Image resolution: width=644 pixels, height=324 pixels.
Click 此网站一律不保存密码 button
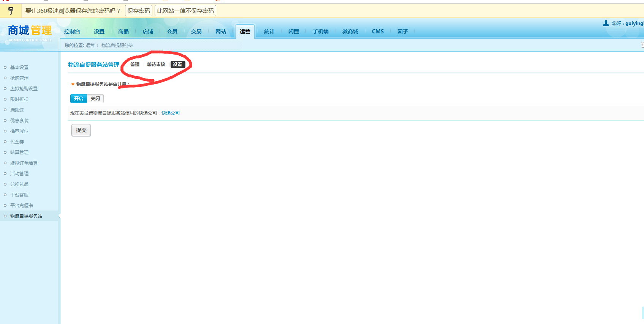[x=185, y=11]
